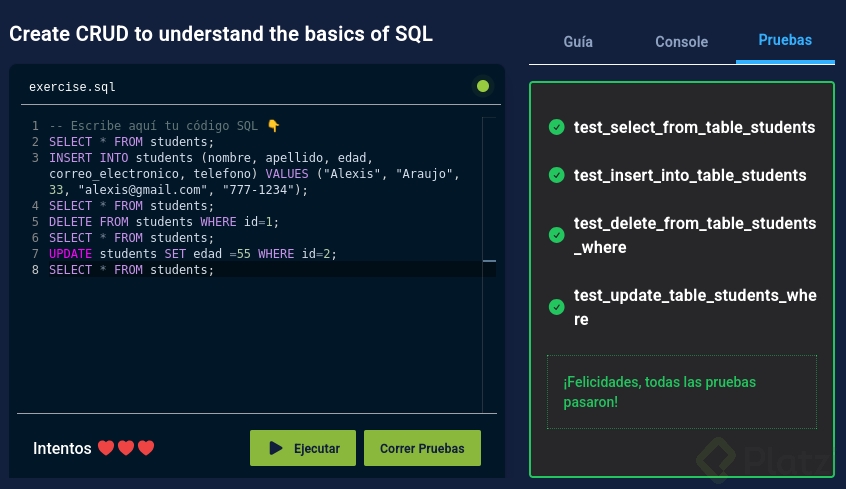The image size is (846, 489).
Task: Click the last heart in Intentos
Action: pyautogui.click(x=146, y=448)
